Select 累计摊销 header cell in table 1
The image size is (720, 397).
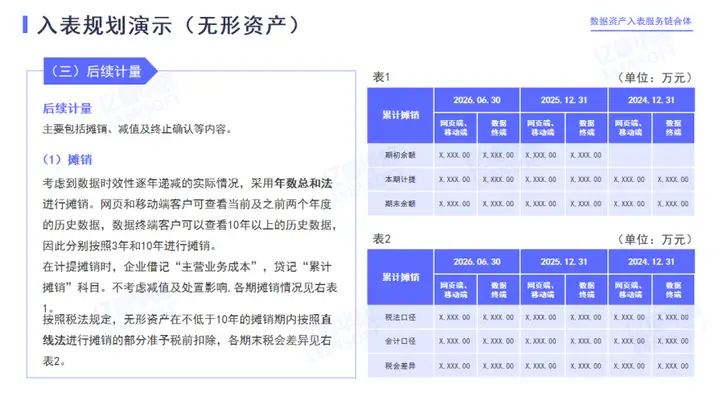pos(400,115)
